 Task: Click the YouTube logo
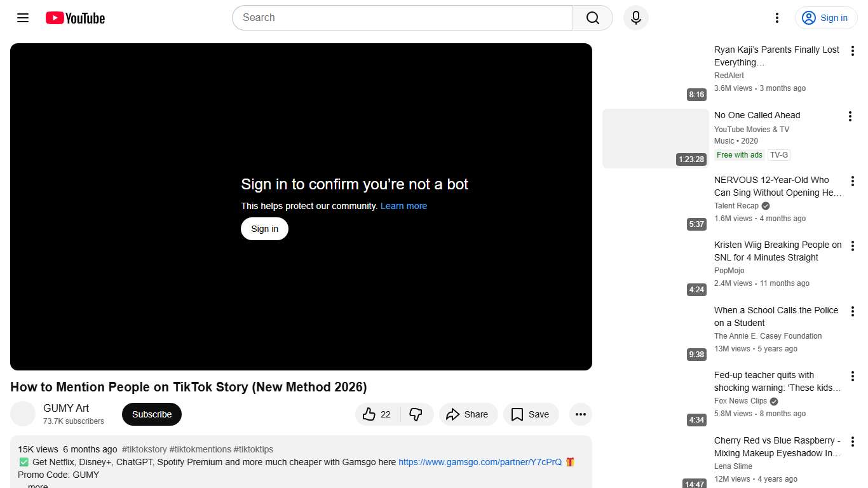click(x=74, y=18)
